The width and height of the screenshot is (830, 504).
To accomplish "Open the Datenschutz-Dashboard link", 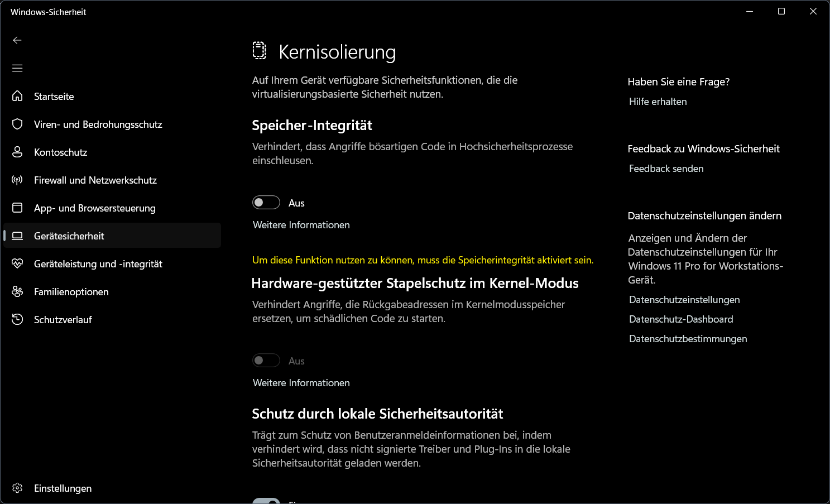I will [x=681, y=319].
